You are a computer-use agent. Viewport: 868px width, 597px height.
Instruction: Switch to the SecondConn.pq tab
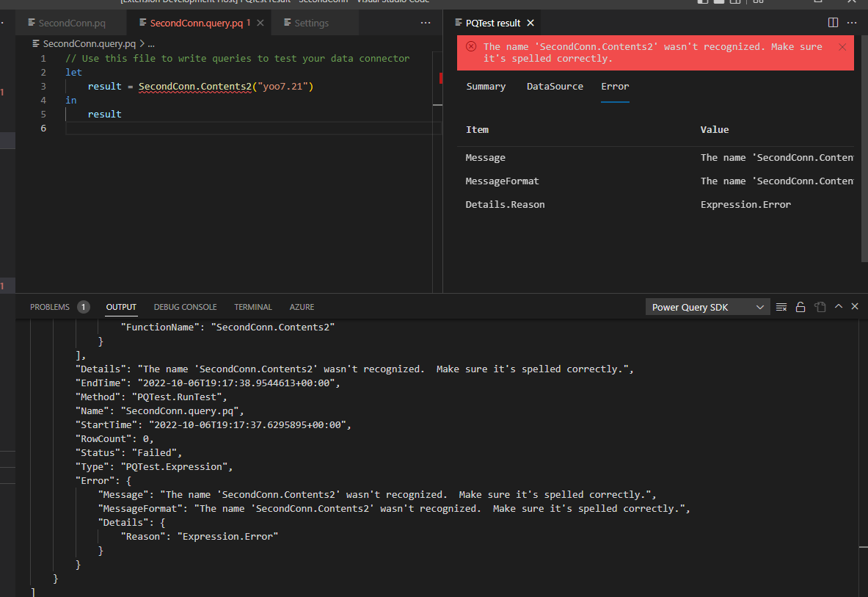(71, 23)
